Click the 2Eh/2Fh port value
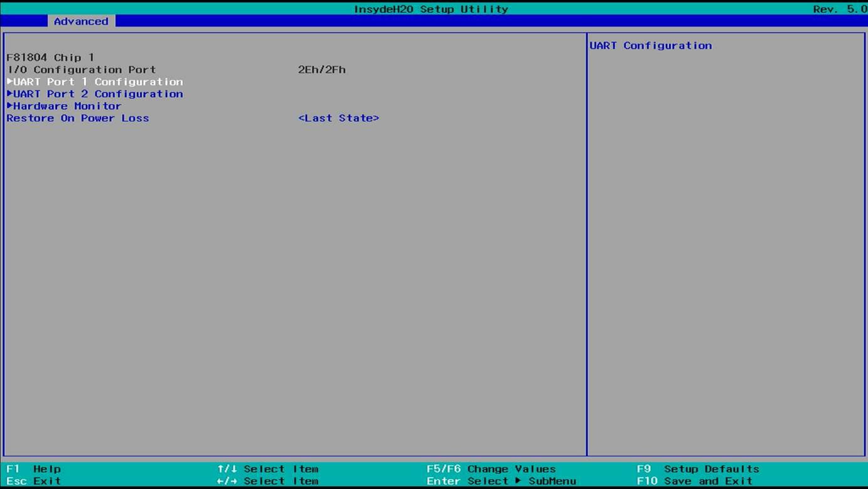Screen dimensions: 868x489 tap(322, 69)
